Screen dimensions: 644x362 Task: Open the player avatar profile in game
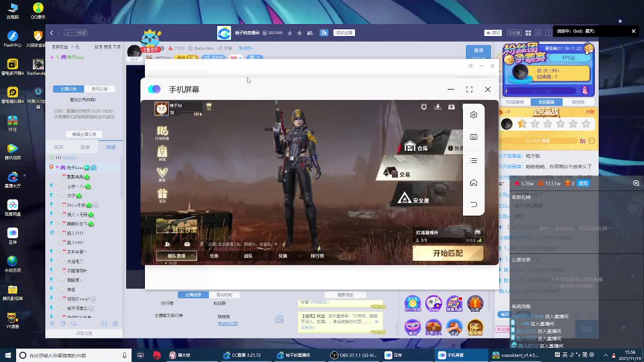point(162,109)
